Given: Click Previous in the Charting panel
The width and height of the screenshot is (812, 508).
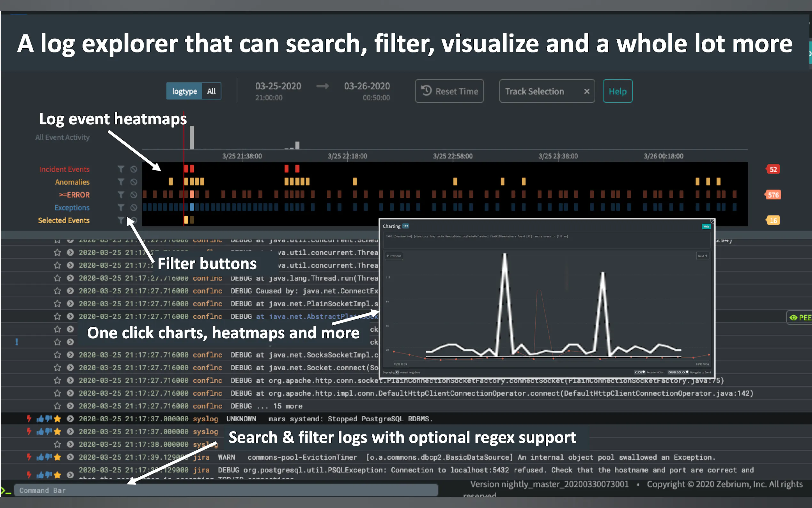Looking at the screenshot, I should (394, 256).
